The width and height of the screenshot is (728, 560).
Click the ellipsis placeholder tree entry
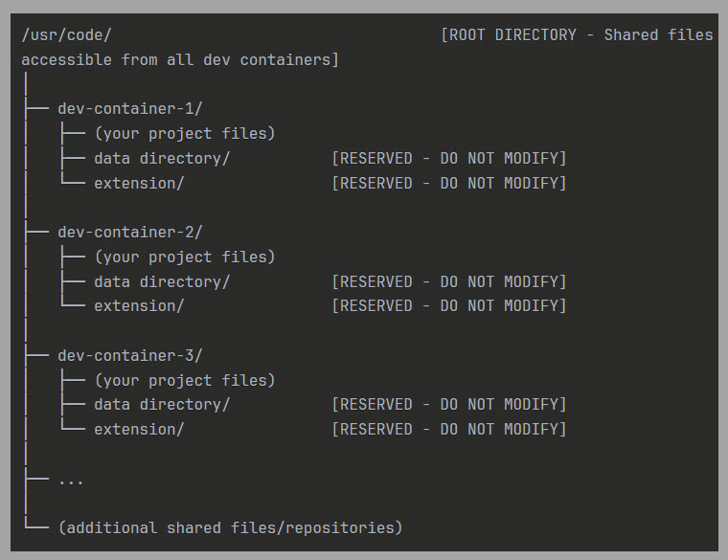[x=70, y=480]
